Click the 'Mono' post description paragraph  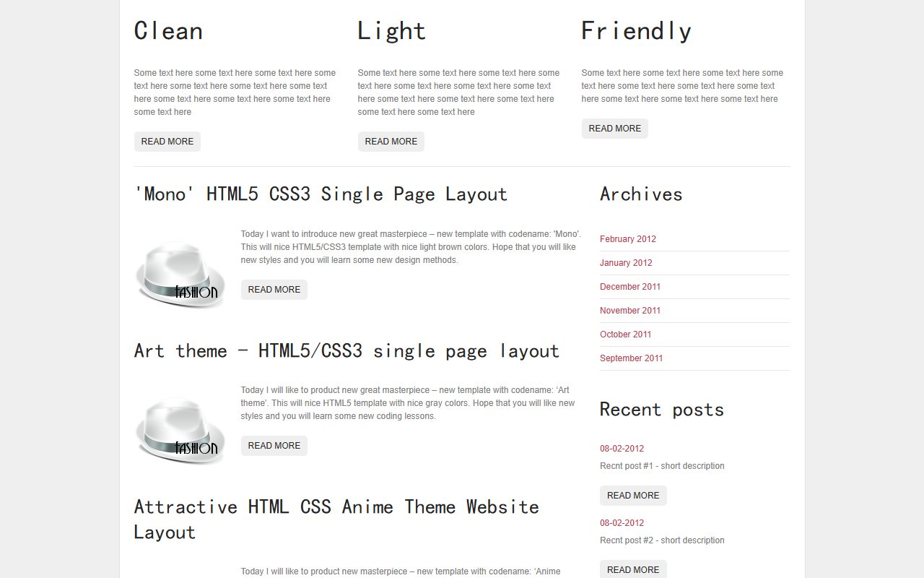tap(411, 247)
